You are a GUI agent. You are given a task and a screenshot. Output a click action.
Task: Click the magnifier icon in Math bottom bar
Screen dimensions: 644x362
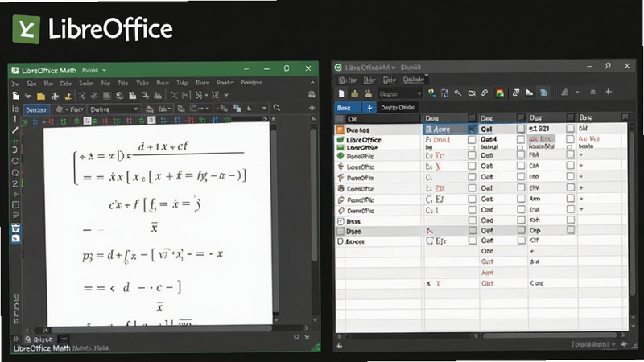pos(28,339)
